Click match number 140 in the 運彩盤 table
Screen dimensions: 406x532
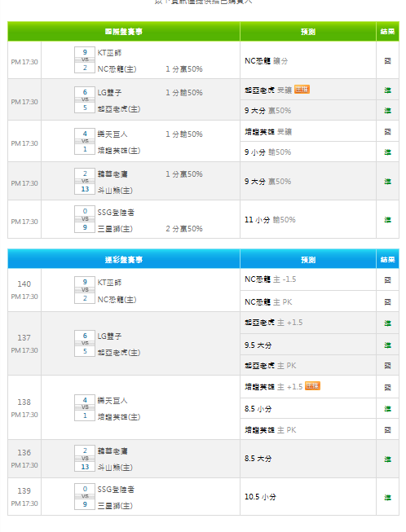pyautogui.click(x=24, y=284)
